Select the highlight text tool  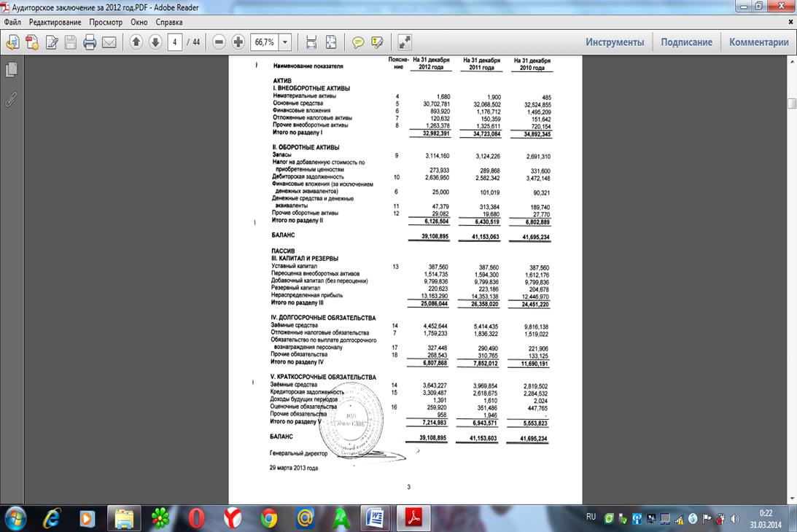(x=377, y=42)
